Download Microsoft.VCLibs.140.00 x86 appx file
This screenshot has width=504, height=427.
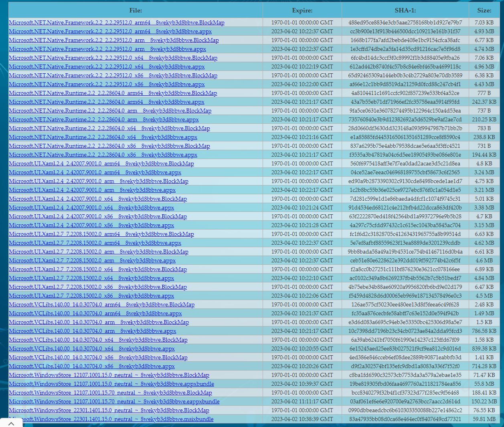[x=92, y=366]
